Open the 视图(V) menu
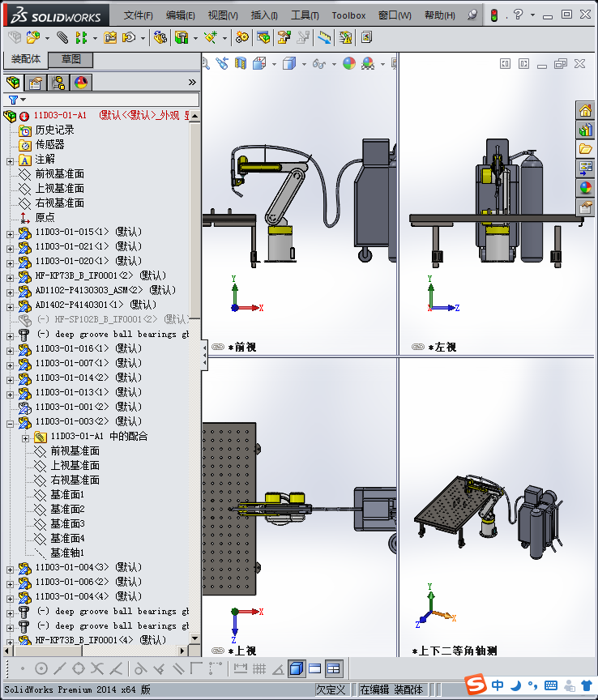This screenshot has width=598, height=700. pos(223,15)
